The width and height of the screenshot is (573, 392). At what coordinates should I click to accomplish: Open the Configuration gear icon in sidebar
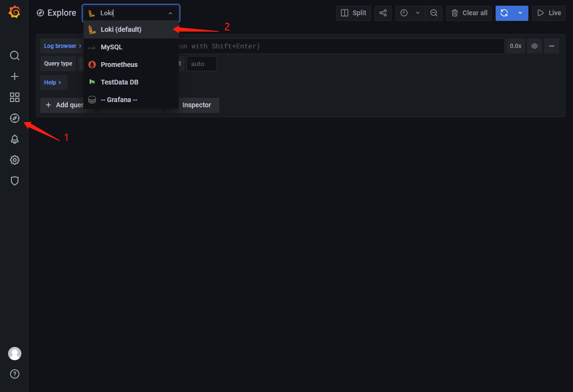pyautogui.click(x=15, y=160)
